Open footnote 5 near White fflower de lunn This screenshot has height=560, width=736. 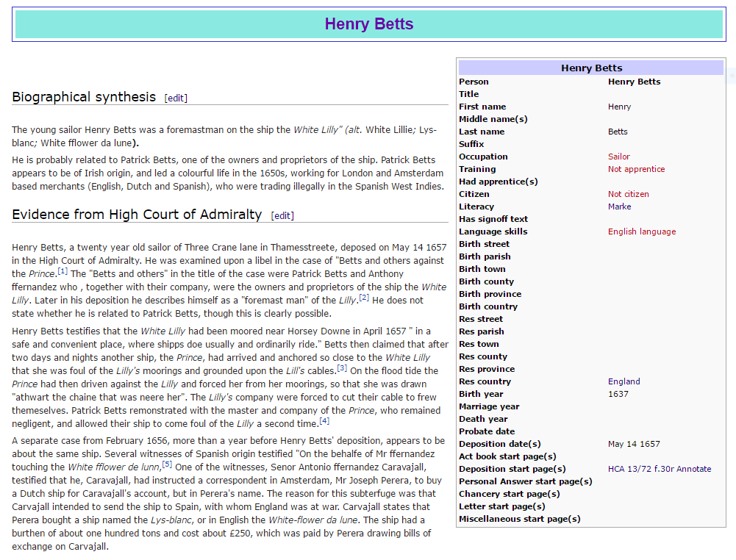(x=167, y=464)
